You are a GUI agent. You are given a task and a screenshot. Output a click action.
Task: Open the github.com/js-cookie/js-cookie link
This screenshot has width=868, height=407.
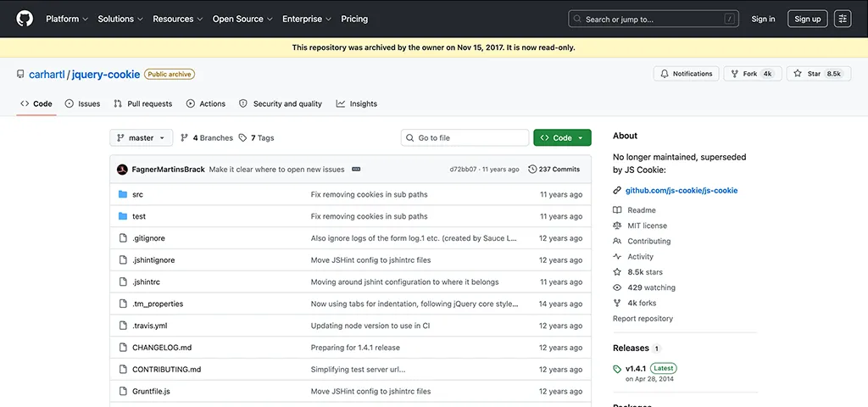(x=682, y=191)
